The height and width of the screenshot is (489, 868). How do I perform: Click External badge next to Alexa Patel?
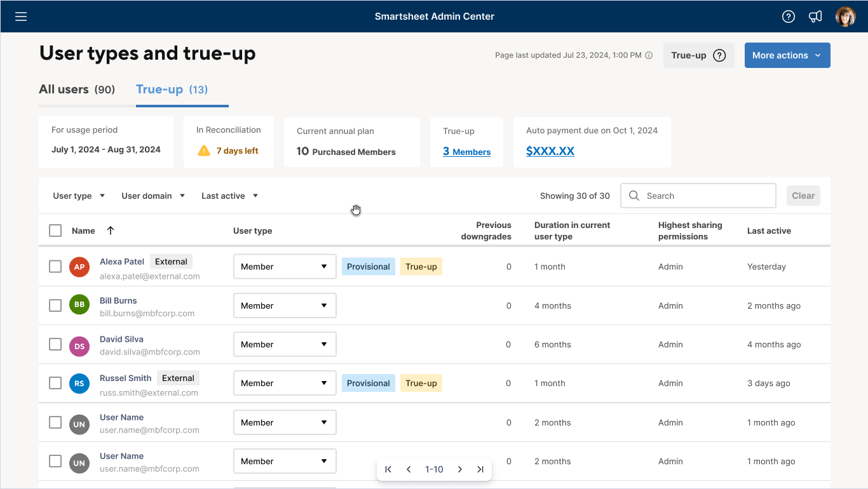coord(172,262)
